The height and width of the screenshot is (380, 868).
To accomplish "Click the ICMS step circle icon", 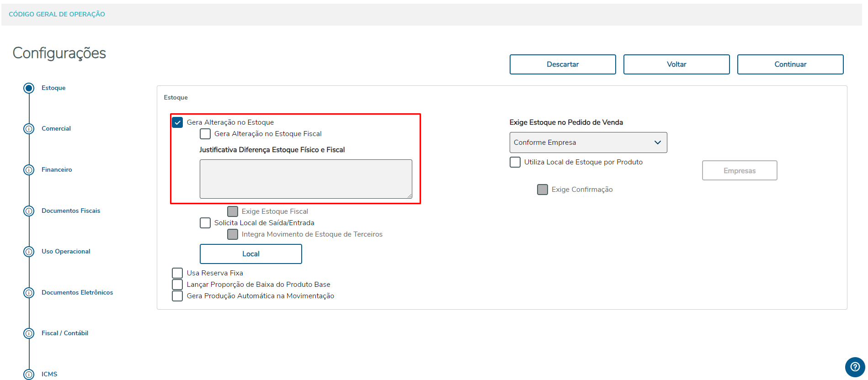I will pos(29,375).
